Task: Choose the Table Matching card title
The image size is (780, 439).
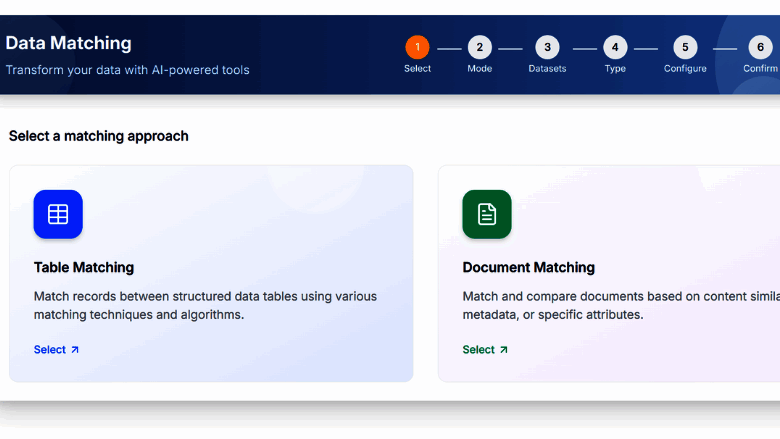Action: coord(84,268)
